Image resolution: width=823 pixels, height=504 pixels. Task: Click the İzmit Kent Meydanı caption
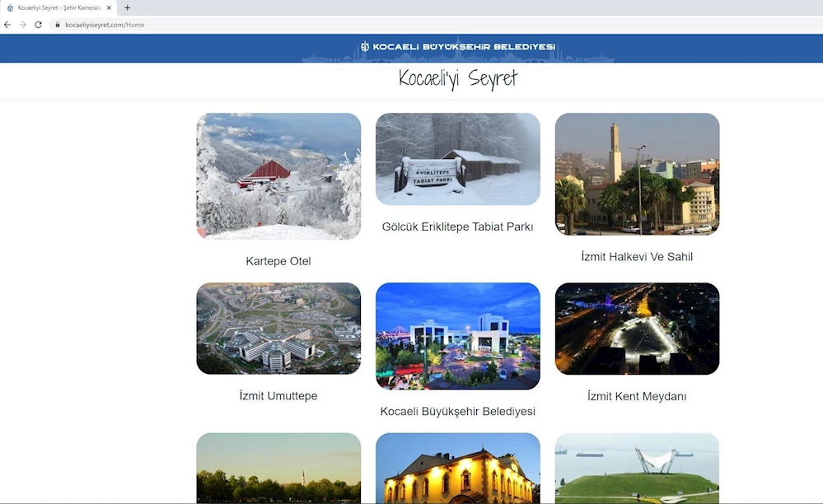click(637, 396)
